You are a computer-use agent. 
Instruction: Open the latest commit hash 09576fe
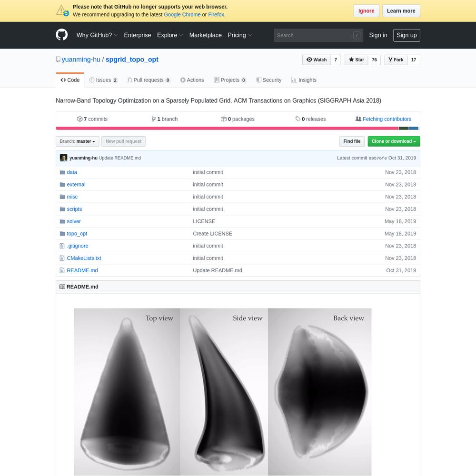(x=377, y=158)
